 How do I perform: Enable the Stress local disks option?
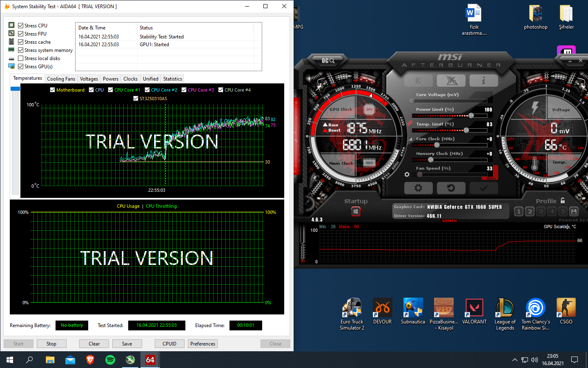pos(20,58)
